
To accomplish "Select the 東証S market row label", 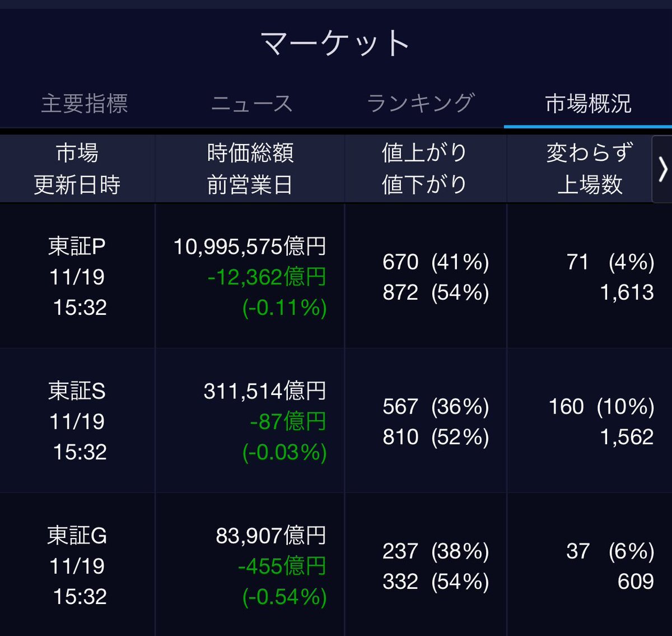I will tap(77, 391).
